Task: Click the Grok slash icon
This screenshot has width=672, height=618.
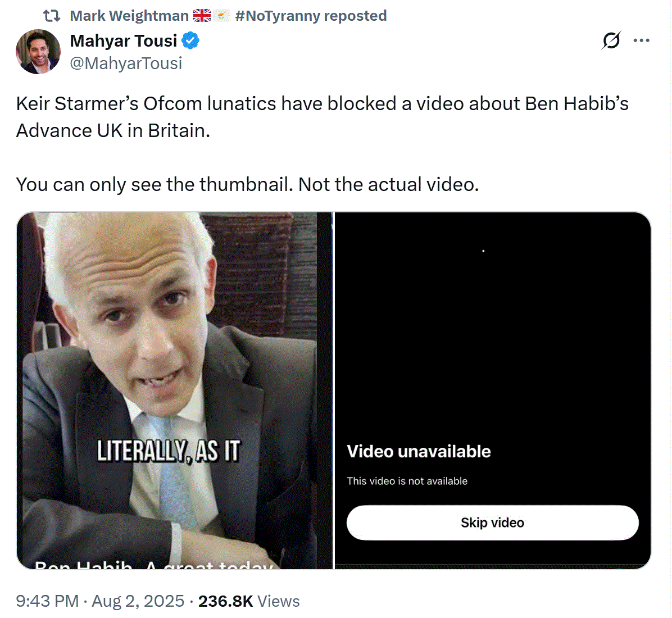Action: [611, 40]
